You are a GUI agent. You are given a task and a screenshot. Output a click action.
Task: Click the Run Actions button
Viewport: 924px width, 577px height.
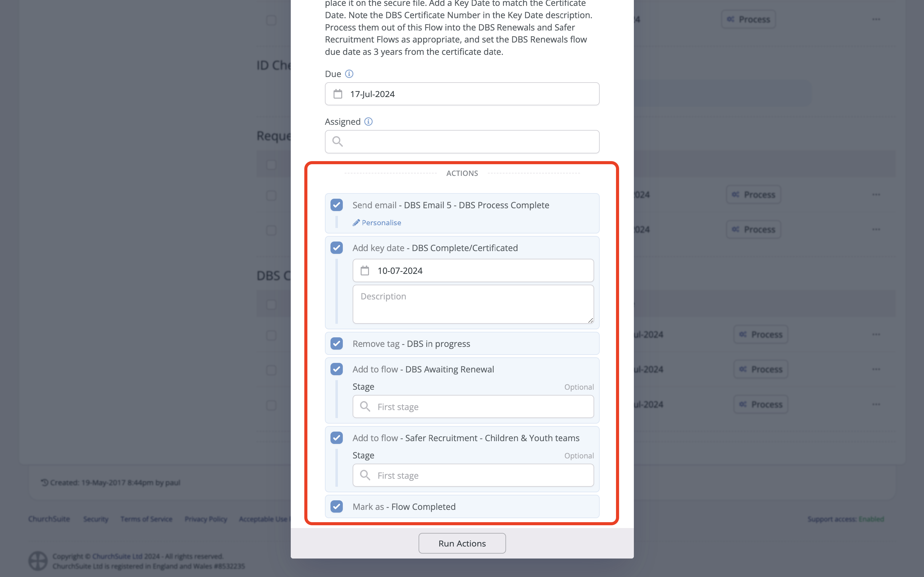pos(462,543)
